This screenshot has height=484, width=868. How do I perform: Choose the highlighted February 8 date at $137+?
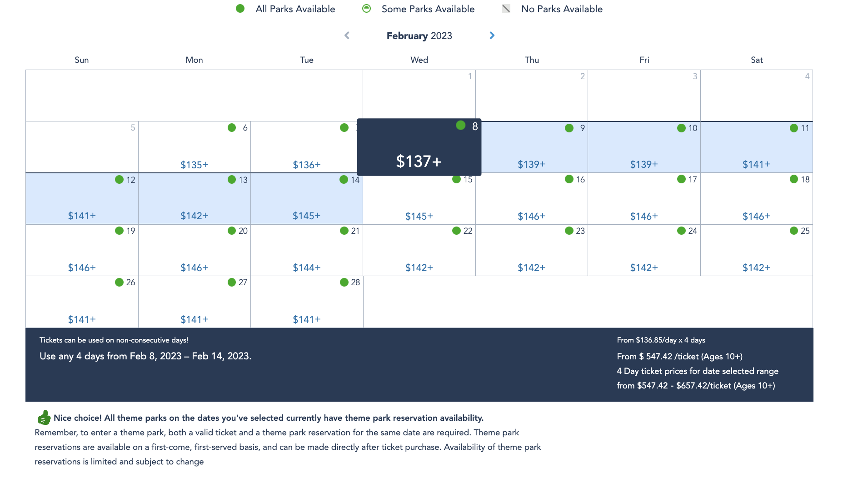click(419, 161)
